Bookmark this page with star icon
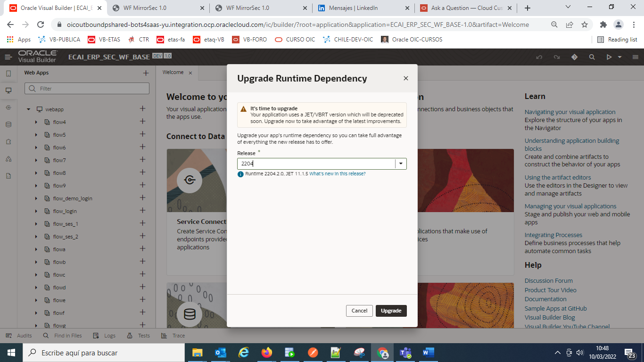 tap(585, 25)
